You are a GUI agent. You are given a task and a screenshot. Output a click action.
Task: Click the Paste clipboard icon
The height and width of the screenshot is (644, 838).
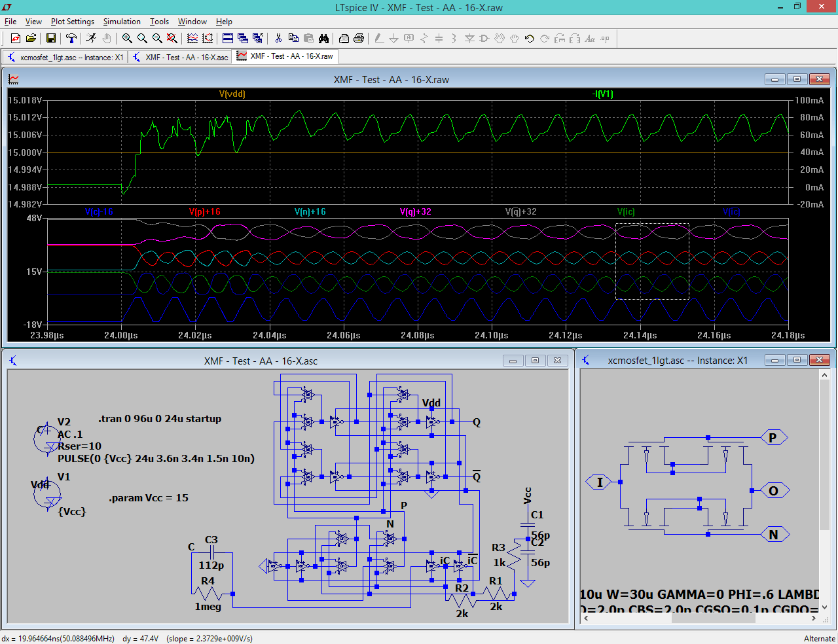pos(308,39)
